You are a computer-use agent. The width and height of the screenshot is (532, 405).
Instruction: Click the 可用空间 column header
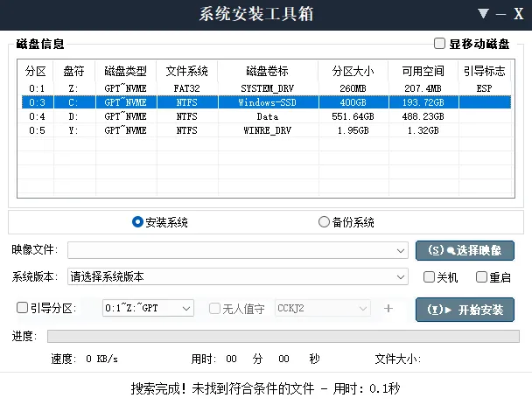(x=423, y=71)
